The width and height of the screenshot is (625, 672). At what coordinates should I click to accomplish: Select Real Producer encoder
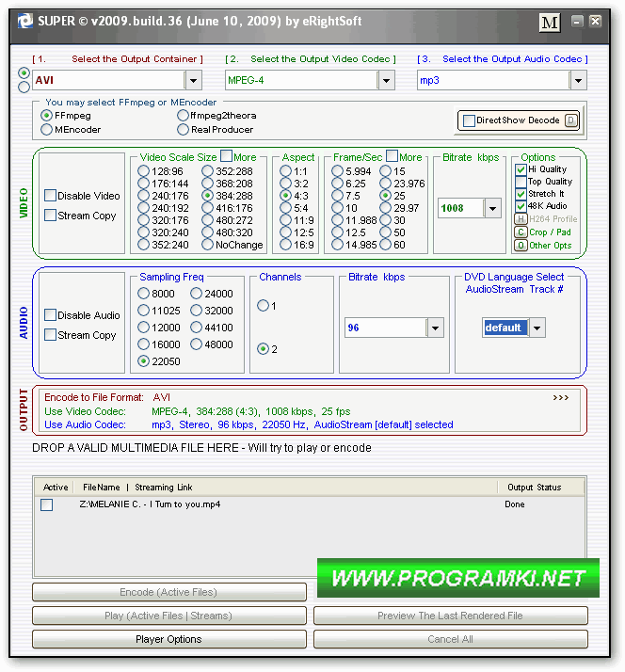click(183, 130)
